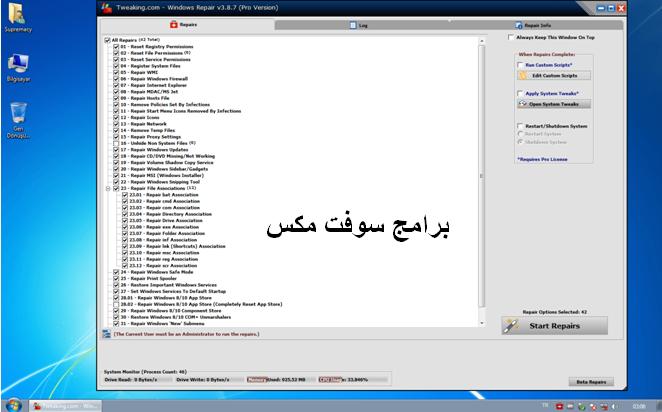The image size is (662, 412).
Task: Click the Memory Used meter bar
Action: (280, 379)
